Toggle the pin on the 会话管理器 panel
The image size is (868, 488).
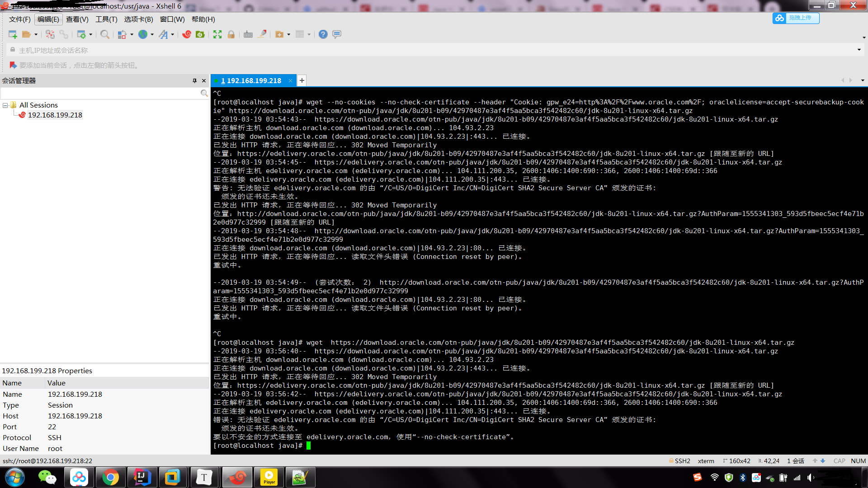(x=195, y=80)
